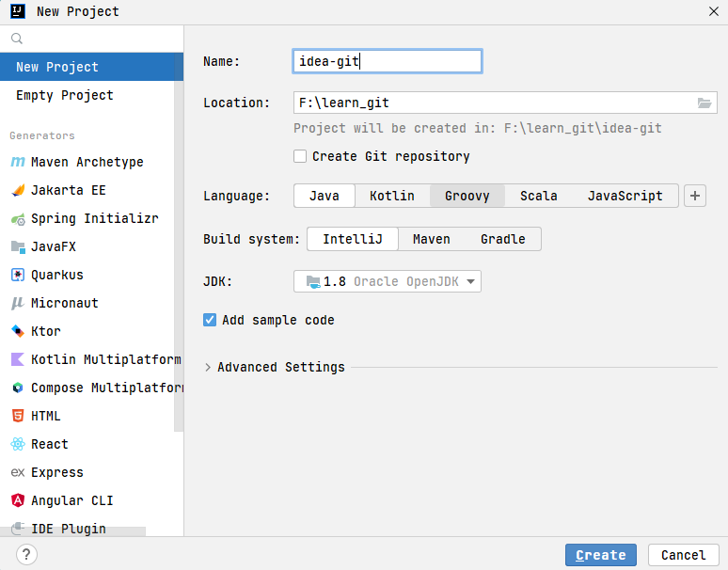
Task: Click the Micronaut mu icon
Action: pos(18,303)
